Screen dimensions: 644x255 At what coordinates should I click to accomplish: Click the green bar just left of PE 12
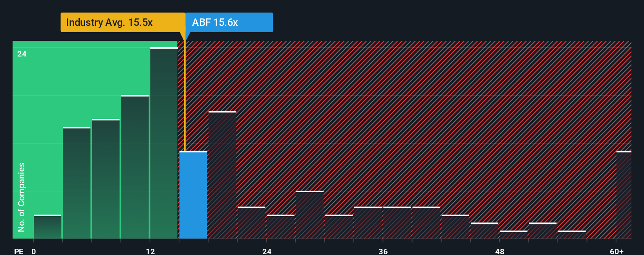coord(135,167)
